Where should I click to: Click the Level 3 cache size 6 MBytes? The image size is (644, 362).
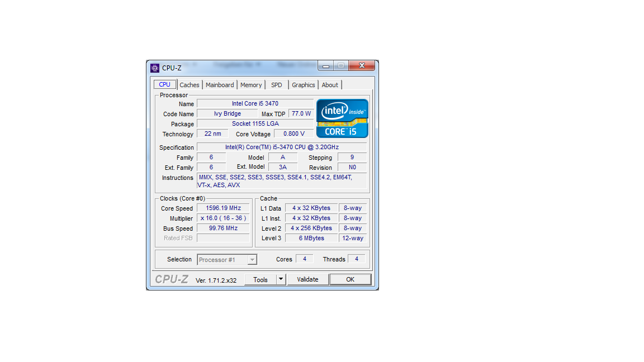pyautogui.click(x=311, y=238)
